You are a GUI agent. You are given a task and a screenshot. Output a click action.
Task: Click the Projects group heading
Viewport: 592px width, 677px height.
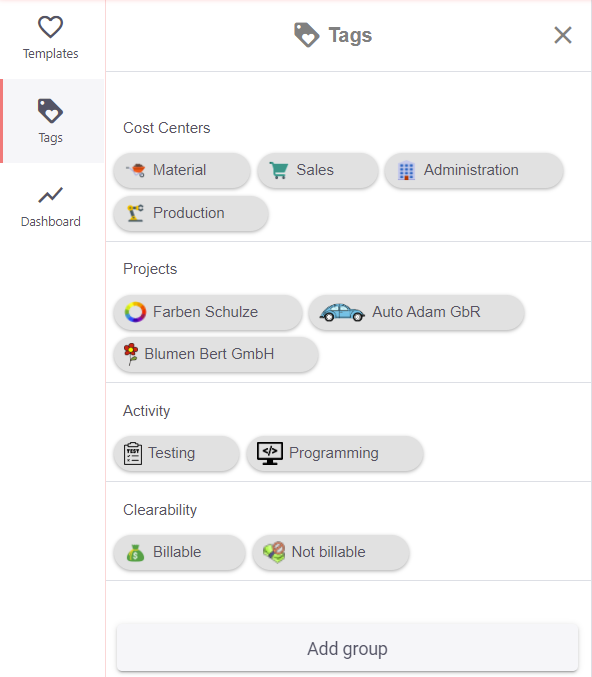point(150,269)
